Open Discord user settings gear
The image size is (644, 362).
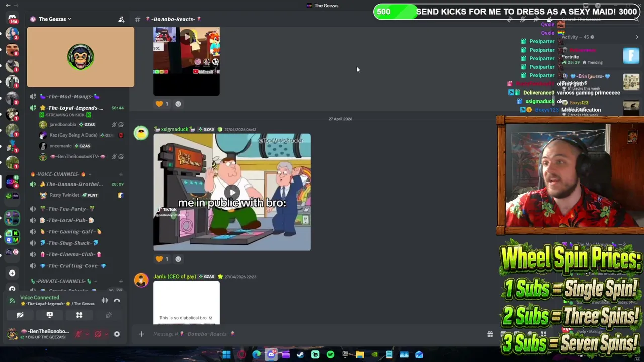coord(117,334)
